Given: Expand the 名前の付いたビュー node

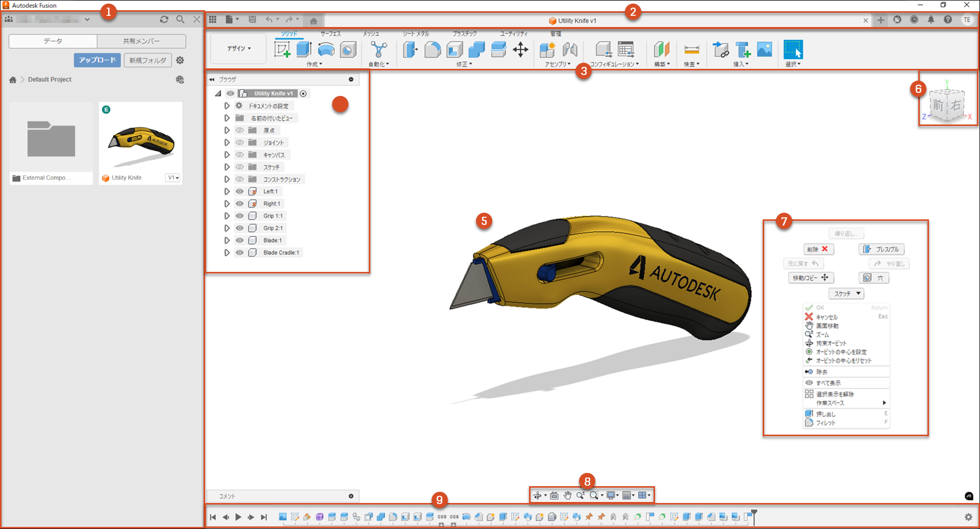Looking at the screenshot, I should [227, 118].
